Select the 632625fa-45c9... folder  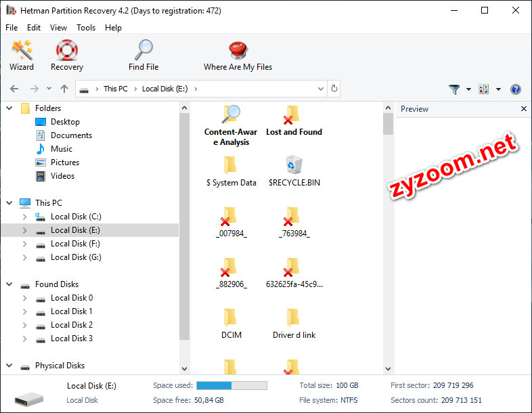294,273
